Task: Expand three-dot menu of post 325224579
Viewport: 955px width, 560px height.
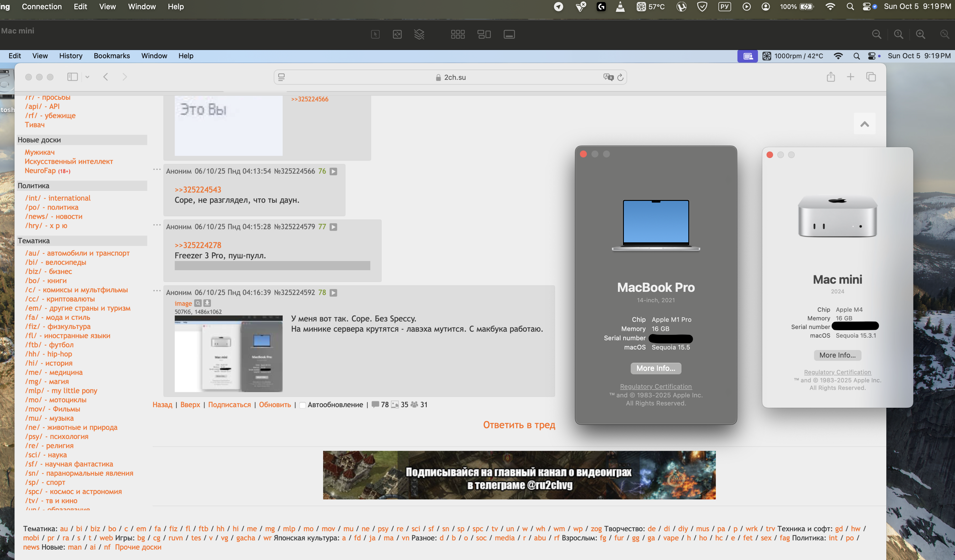Action: pos(157,225)
